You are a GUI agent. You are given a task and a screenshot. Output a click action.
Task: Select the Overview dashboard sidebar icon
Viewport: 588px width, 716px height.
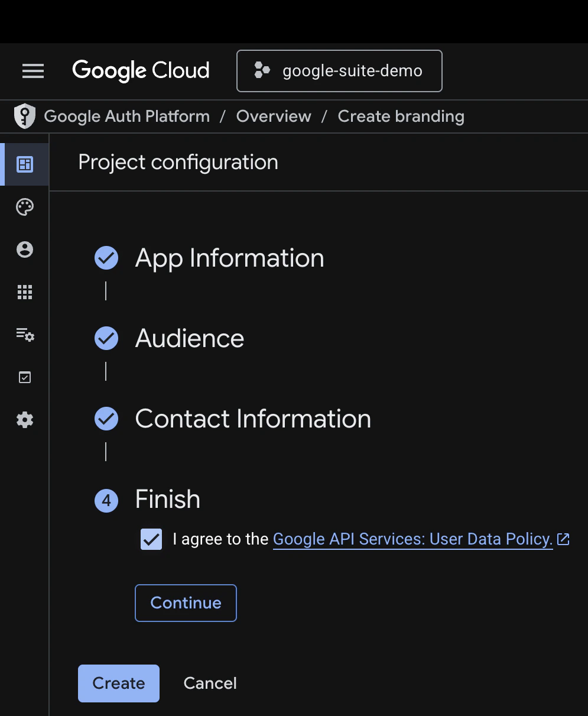coord(25,164)
